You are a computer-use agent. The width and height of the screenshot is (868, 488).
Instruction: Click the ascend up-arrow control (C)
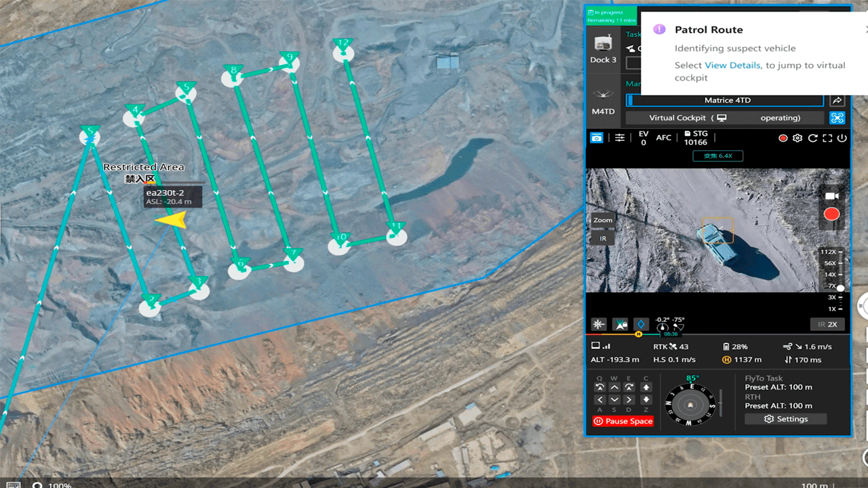(646, 387)
